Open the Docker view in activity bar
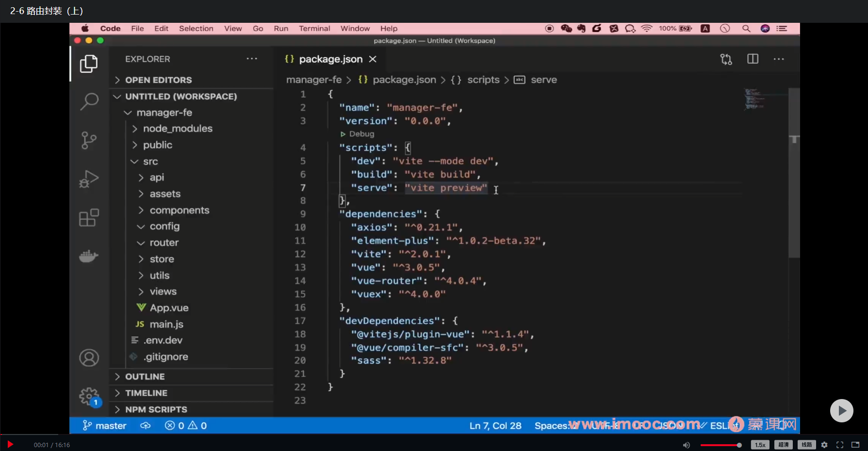Image resolution: width=868 pixels, height=451 pixels. tap(89, 255)
